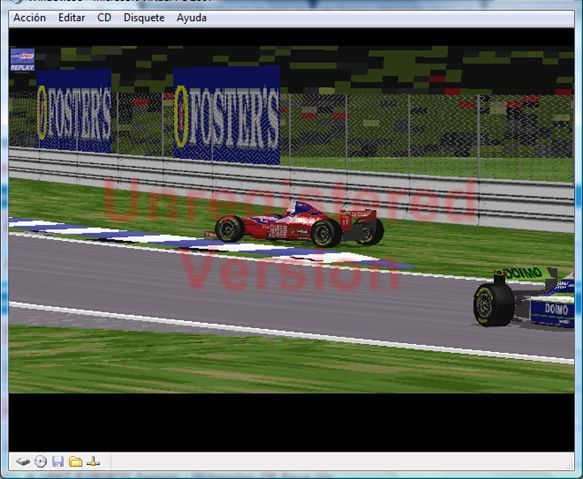Click the larger right Foster's banner
This screenshot has width=583, height=479.
(x=226, y=115)
